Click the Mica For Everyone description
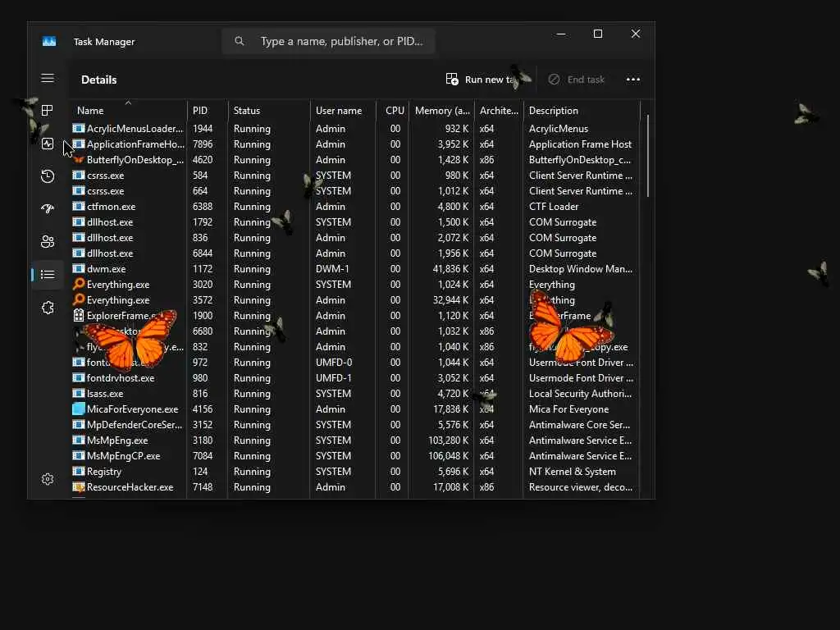 point(569,409)
